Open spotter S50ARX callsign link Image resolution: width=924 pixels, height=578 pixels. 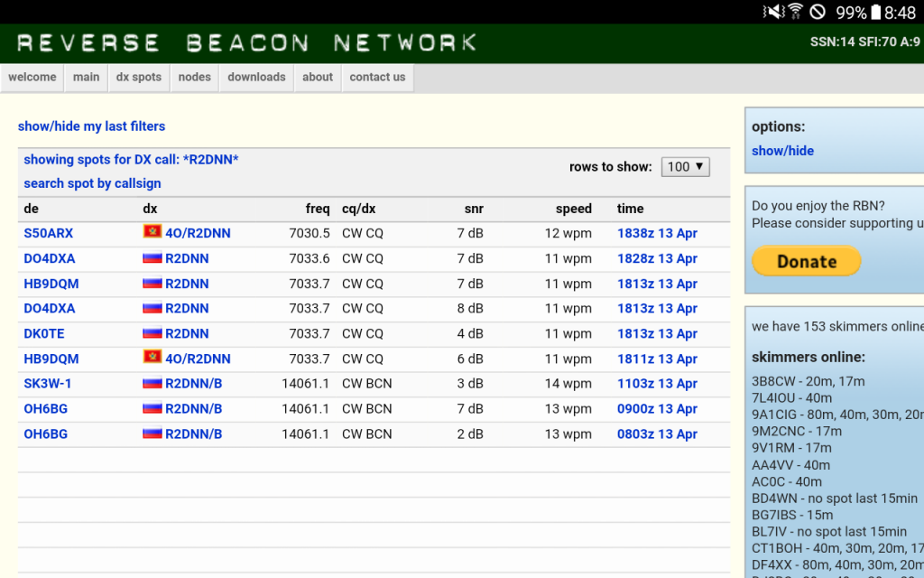pos(49,233)
